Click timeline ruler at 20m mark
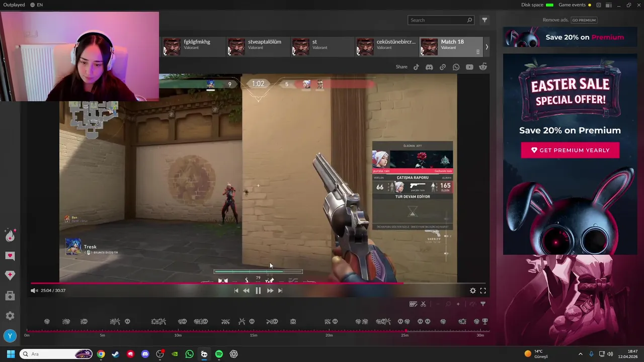 (329, 331)
